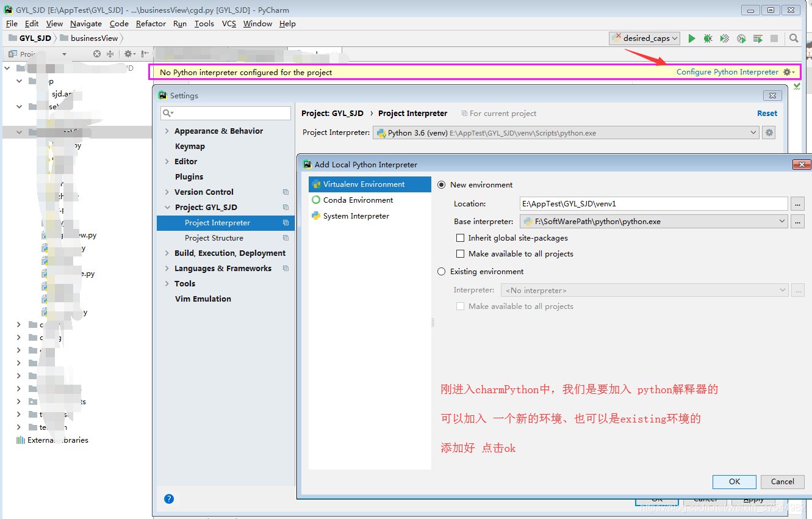Open the desired_caps run configuration dropdown
Screen dimensions: 812x519
(x=645, y=38)
